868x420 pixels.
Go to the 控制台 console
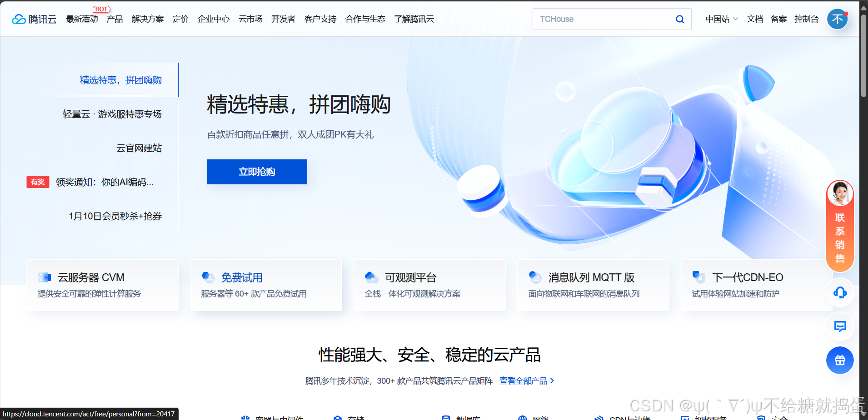click(x=806, y=19)
